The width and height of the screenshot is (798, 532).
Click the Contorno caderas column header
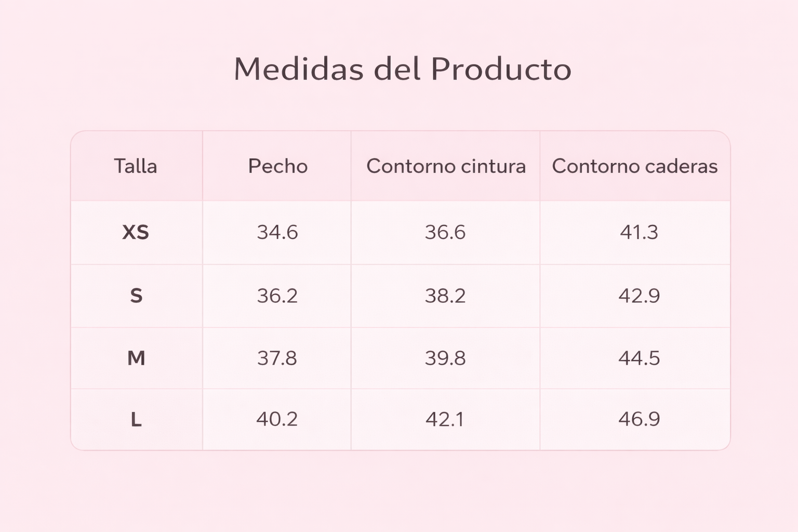point(634,166)
